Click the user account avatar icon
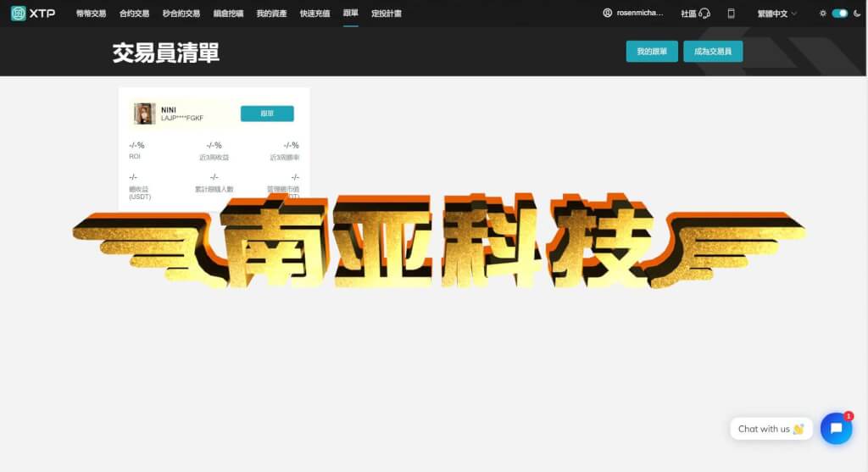Image resolution: width=868 pixels, height=472 pixels. tap(607, 13)
